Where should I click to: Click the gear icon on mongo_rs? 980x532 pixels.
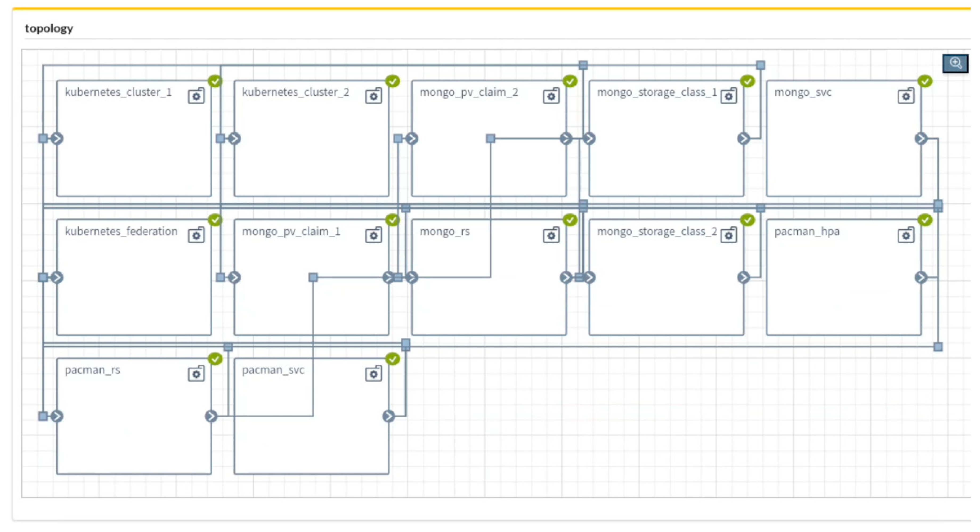(x=551, y=235)
